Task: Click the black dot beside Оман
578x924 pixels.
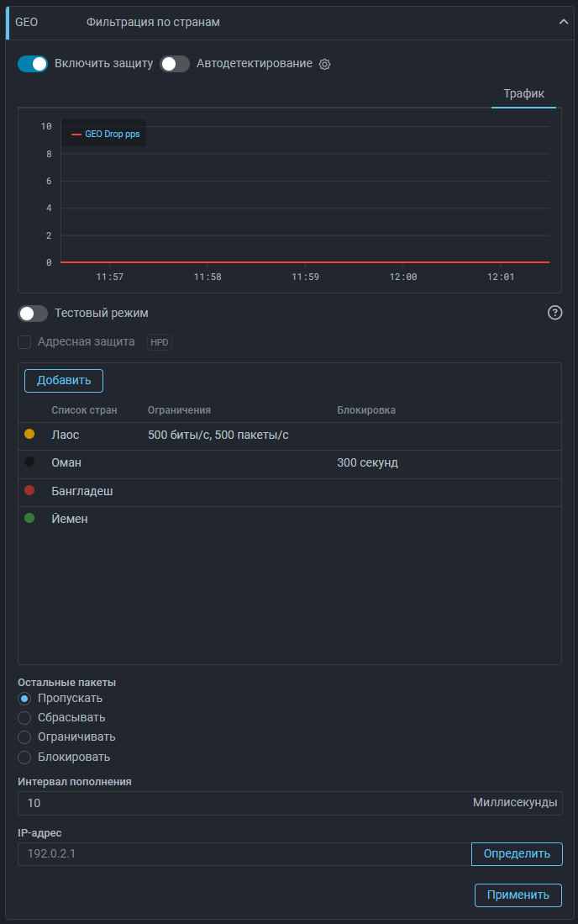Action: coord(29,462)
